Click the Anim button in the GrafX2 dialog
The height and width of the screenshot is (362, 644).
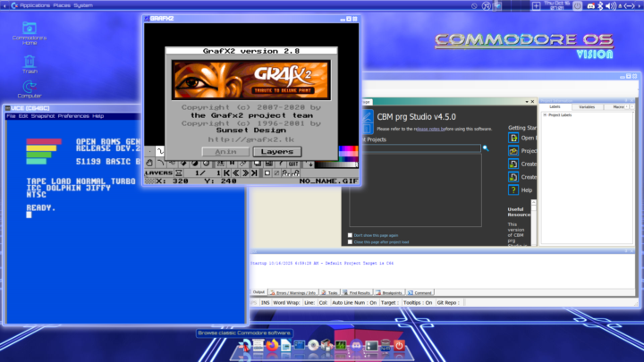[225, 151]
